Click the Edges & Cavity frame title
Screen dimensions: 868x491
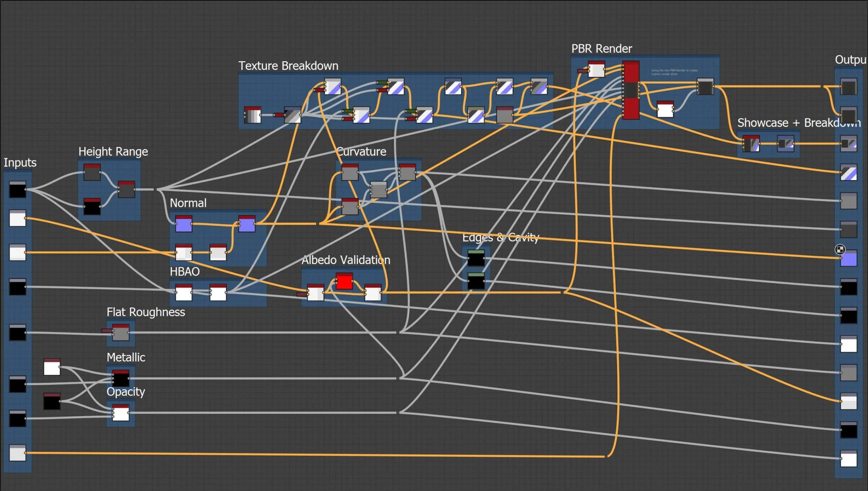click(501, 237)
